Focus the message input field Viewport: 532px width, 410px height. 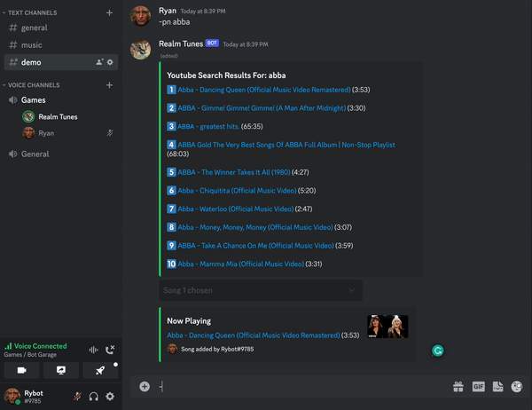[x=302, y=386]
